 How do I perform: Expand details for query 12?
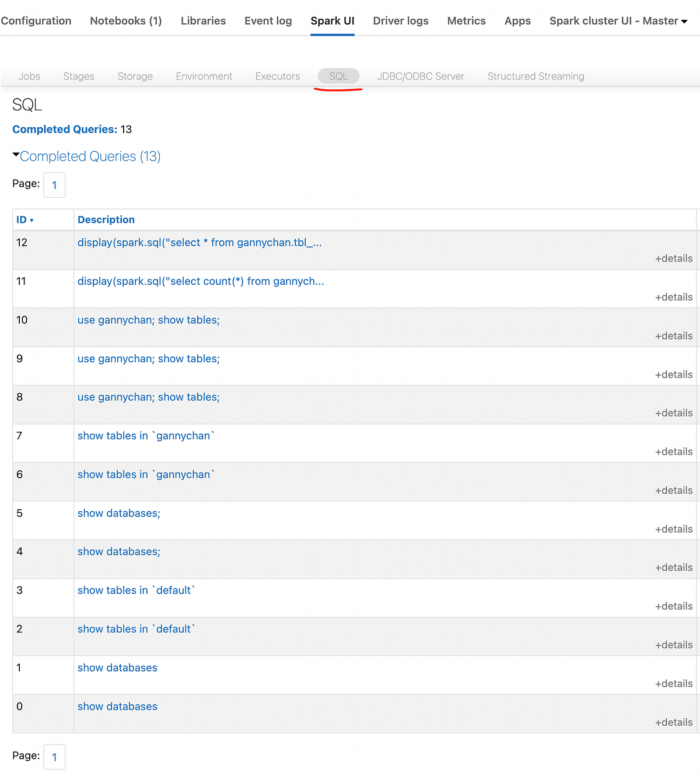(674, 258)
